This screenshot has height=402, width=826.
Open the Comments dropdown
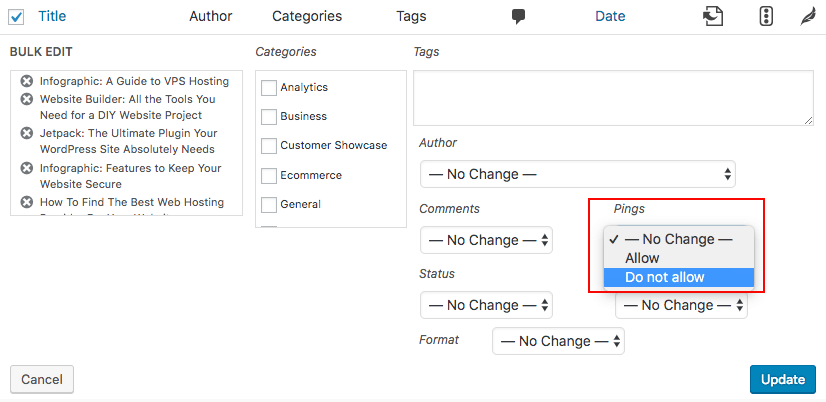tap(486, 240)
